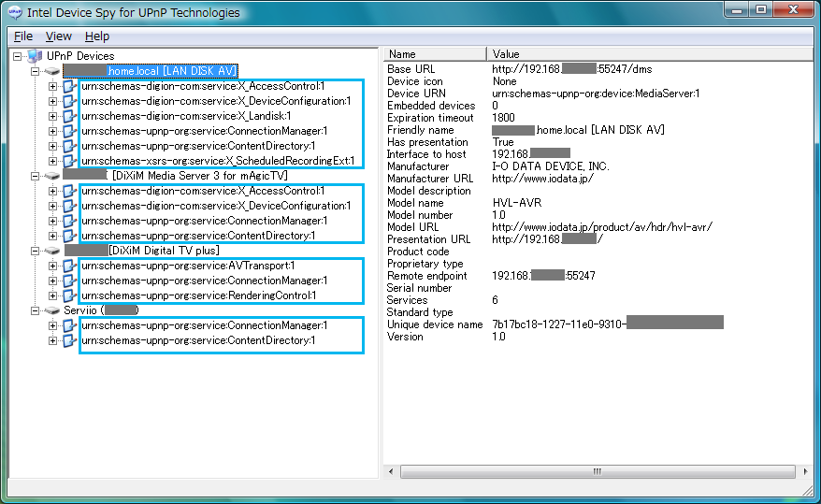Viewport: 821px width, 504px height.
Task: Select the Model URL hvl-avr value
Action: (x=602, y=227)
